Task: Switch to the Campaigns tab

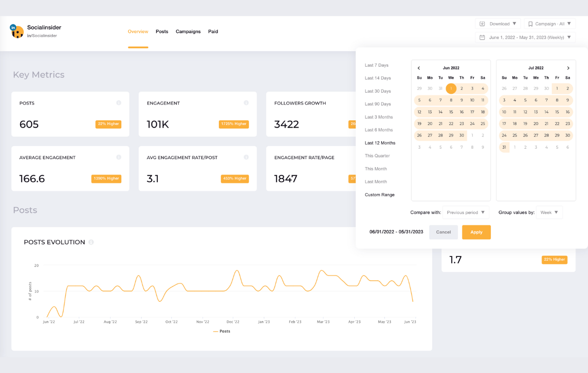Action: pos(188,32)
